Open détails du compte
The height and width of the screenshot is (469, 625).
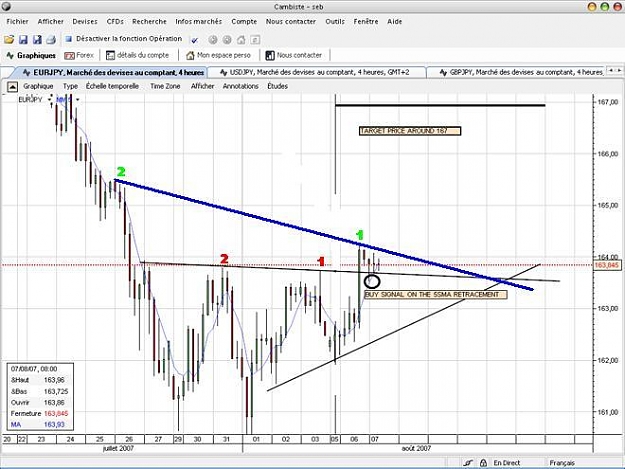(138, 55)
